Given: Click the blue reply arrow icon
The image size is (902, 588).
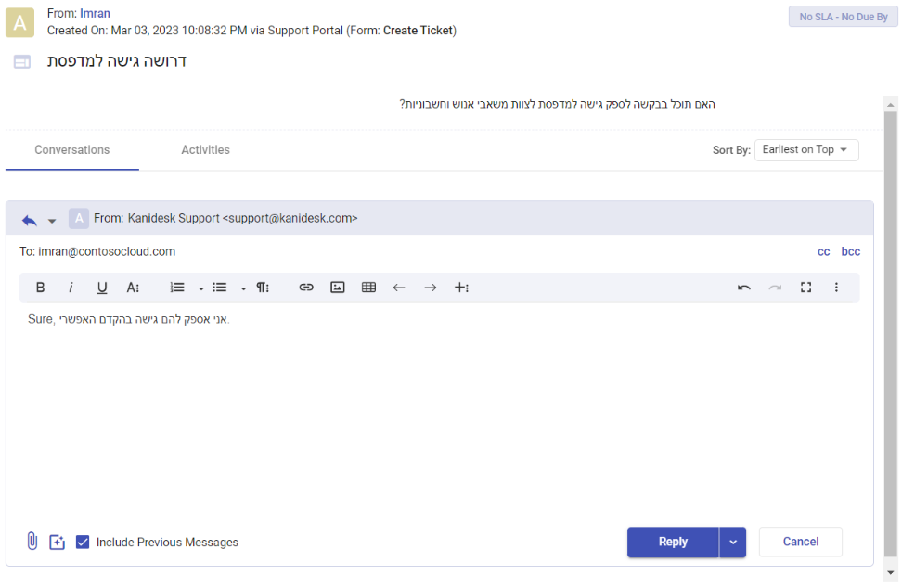Looking at the screenshot, I should [30, 220].
